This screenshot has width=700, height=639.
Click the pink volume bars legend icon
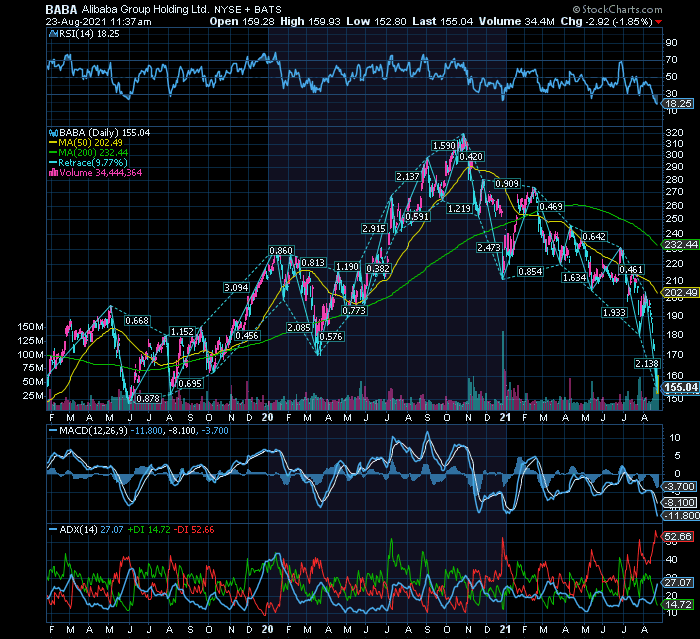click(54, 173)
